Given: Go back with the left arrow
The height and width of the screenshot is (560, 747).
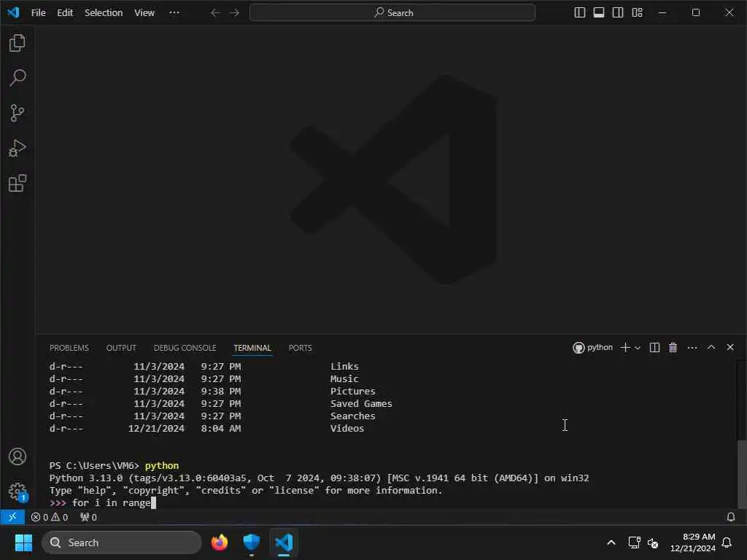Looking at the screenshot, I should [x=215, y=13].
